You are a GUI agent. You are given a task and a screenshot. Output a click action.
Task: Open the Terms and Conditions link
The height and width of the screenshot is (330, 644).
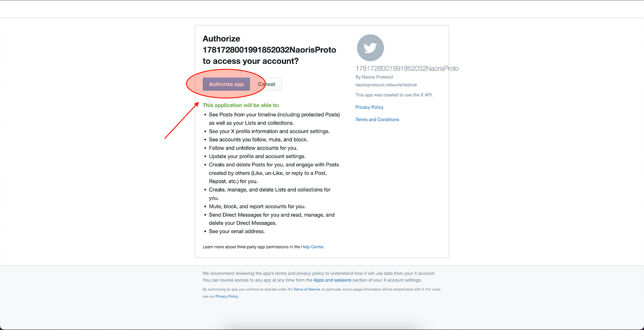(377, 119)
